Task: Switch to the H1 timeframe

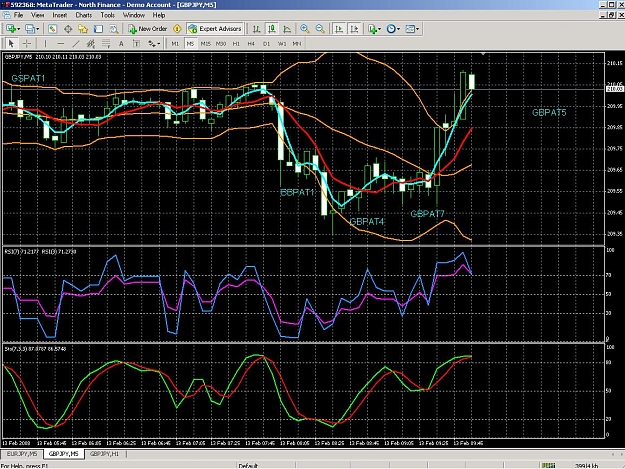Action: click(236, 43)
